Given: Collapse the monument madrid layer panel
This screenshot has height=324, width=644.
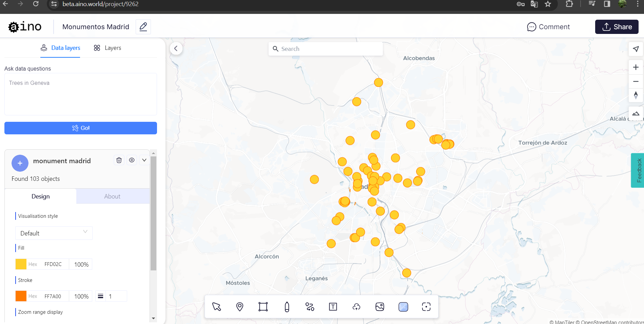Looking at the screenshot, I should 144,160.
